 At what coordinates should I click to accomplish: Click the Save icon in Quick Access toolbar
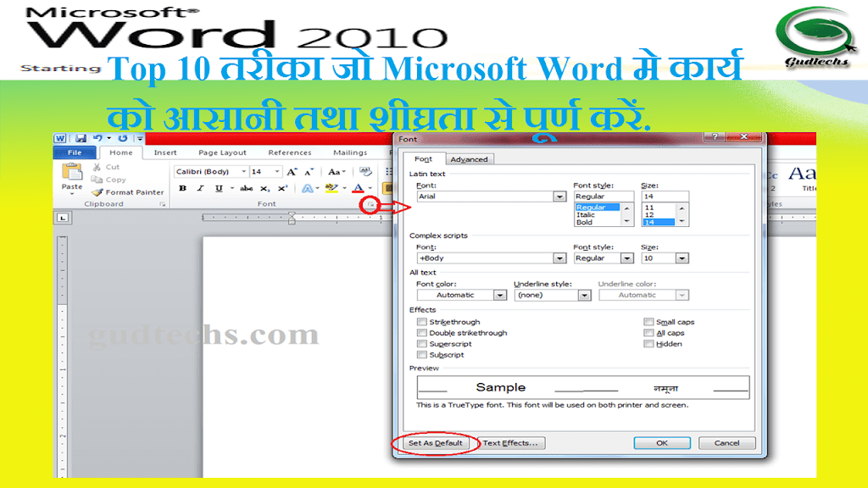pos(81,138)
